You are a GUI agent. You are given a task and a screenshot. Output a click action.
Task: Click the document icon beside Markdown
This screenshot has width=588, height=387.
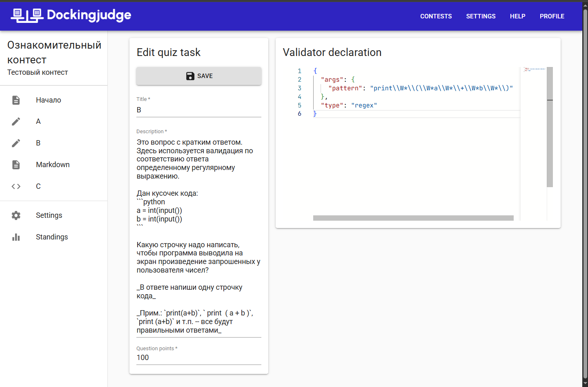[x=16, y=165]
